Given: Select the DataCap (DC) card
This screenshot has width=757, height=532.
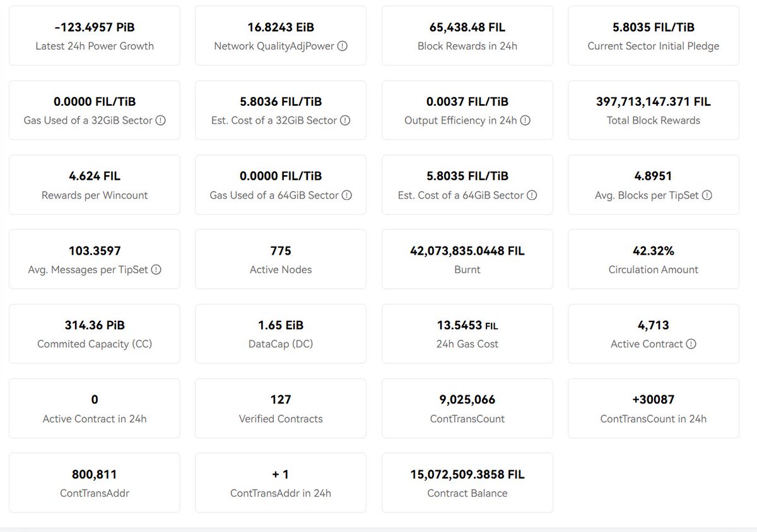Looking at the screenshot, I should point(281,333).
